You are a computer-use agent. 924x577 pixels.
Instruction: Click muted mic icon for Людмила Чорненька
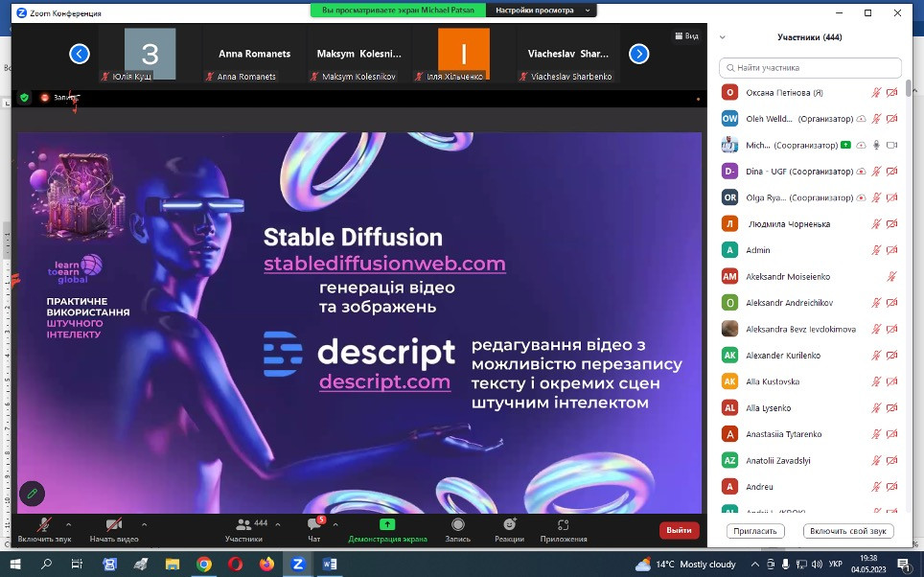pyautogui.click(x=876, y=224)
